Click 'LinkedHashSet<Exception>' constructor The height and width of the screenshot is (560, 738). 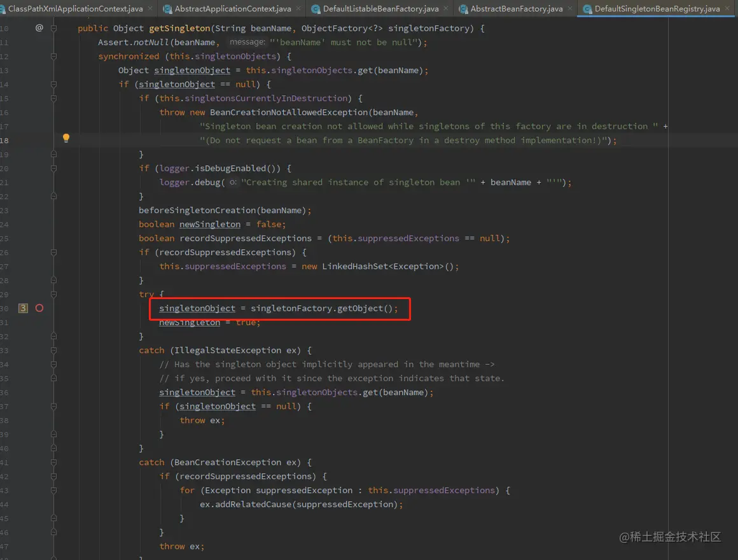point(382,267)
